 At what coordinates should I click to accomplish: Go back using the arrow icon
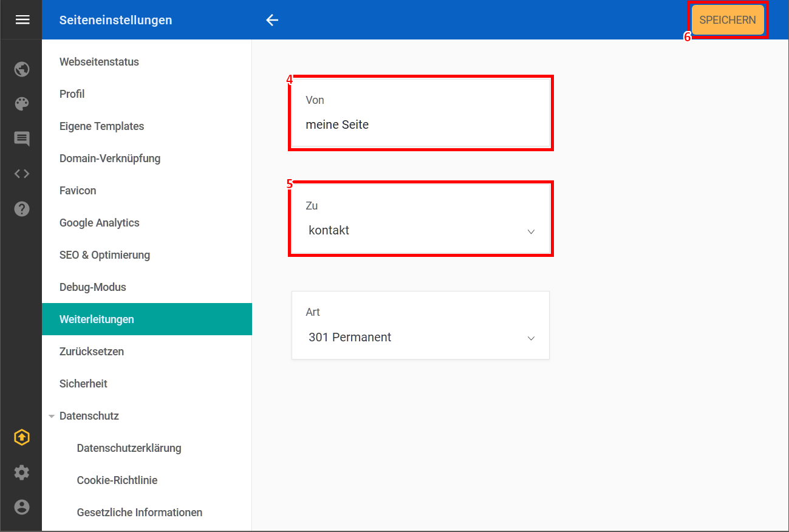272,20
